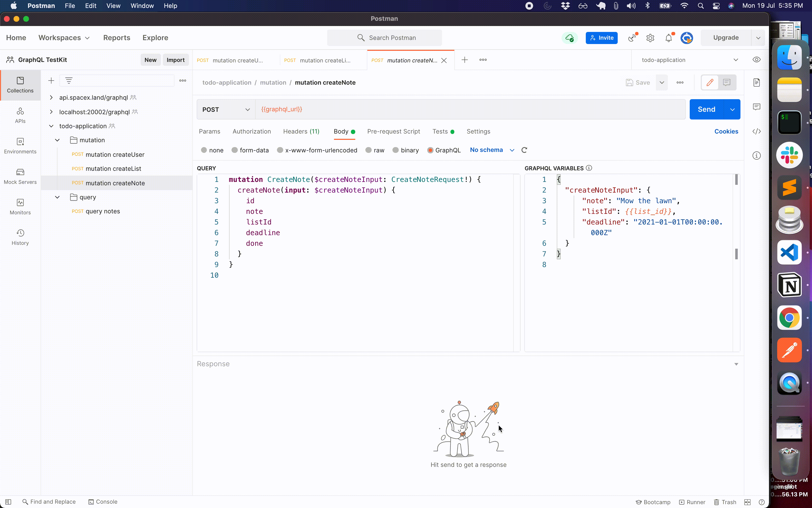Expand the localhost:20002/graphql collection

(x=51, y=112)
